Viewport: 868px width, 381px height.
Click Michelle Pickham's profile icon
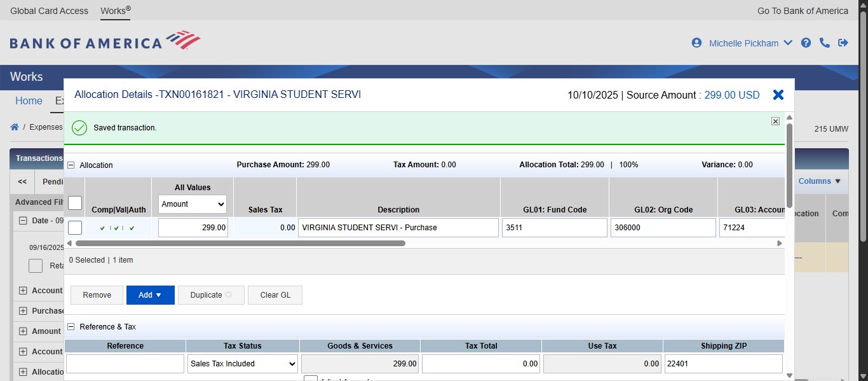pyautogui.click(x=696, y=43)
